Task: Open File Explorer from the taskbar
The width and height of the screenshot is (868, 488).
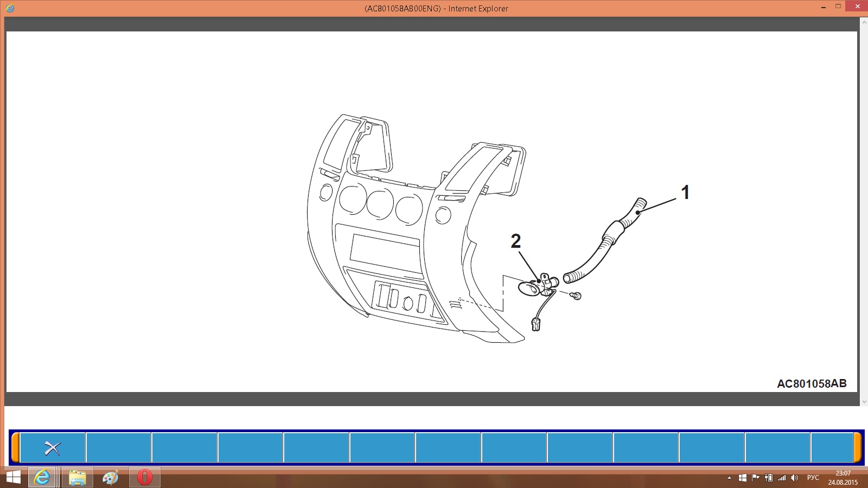Action: pyautogui.click(x=78, y=478)
